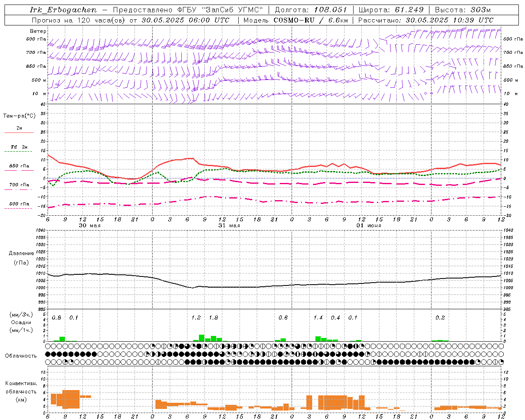Image resolution: width=525 pixels, height=420 pixels.
Task: Click the longitude value 'Долгота: 108.051'
Action: (311, 10)
